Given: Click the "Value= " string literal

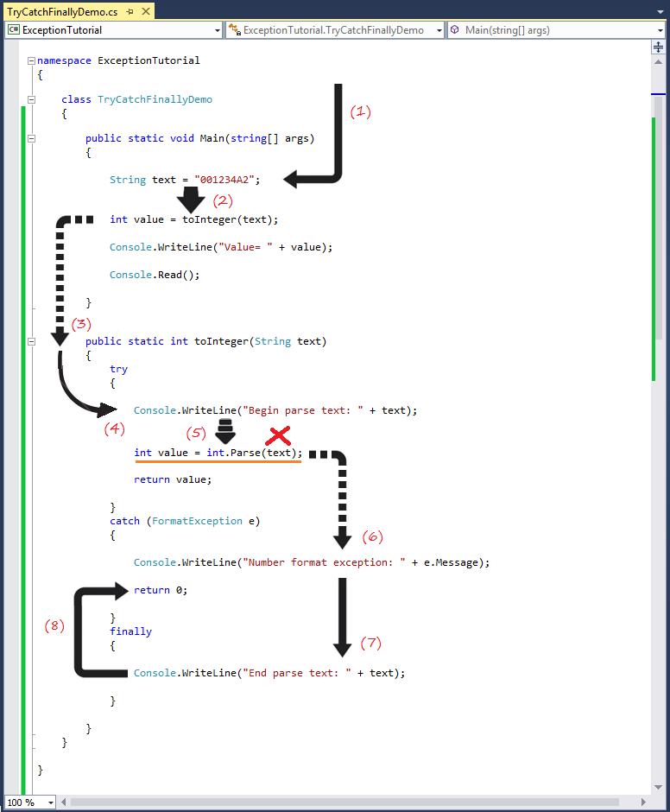Looking at the screenshot, I should (245, 247).
